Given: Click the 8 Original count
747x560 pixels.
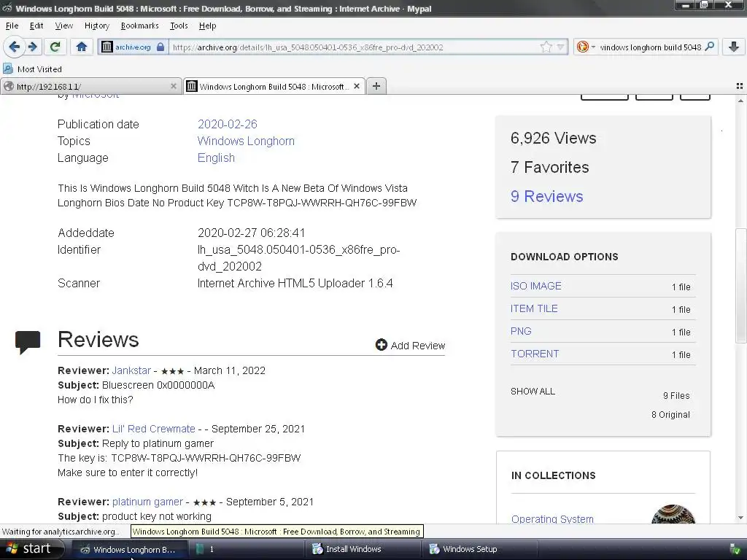Looking at the screenshot, I should click(670, 415).
